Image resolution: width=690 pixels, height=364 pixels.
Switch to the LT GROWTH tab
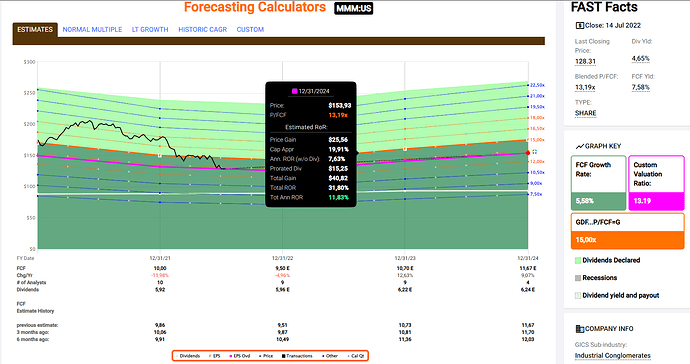(150, 29)
